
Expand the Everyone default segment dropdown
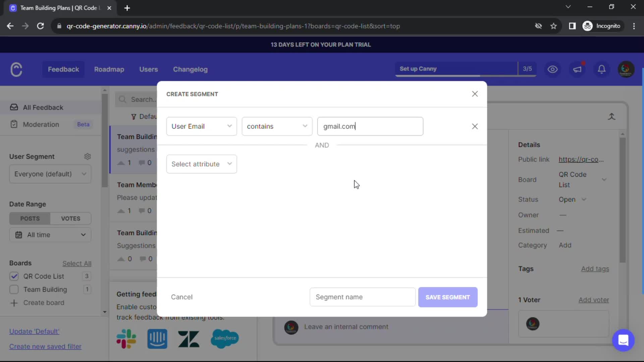50,174
